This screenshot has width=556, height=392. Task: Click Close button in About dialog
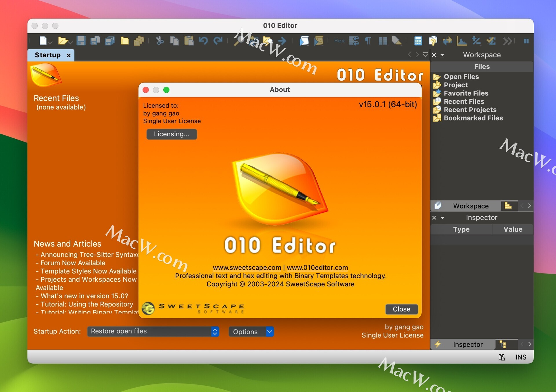click(x=401, y=309)
